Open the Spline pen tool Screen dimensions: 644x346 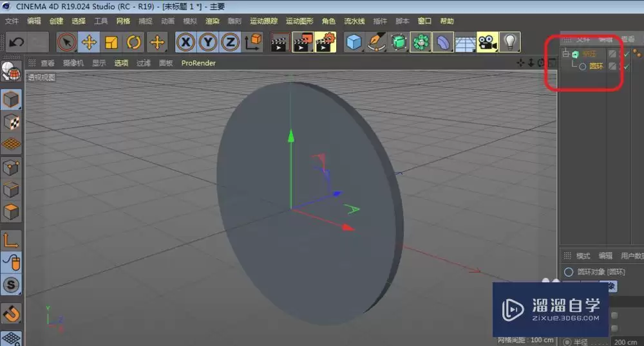376,42
